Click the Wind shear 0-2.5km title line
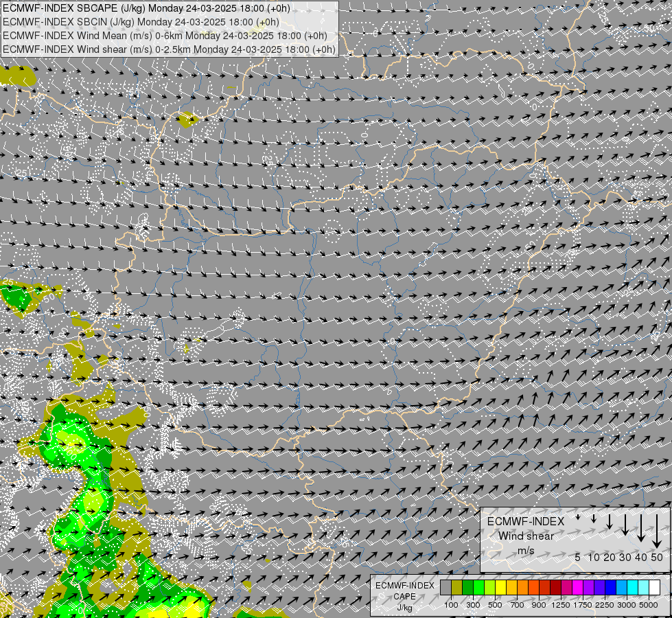The image size is (672, 618). coord(169,49)
